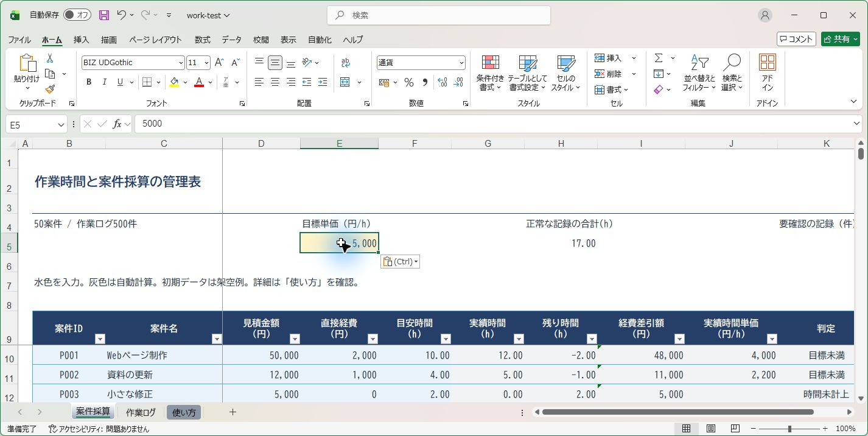Toggle bold formatting
Viewport: 868px width, 436px height.
coord(89,82)
